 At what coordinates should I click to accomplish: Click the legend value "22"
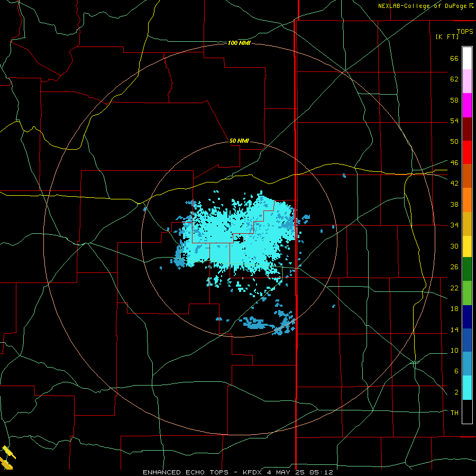[x=454, y=288]
